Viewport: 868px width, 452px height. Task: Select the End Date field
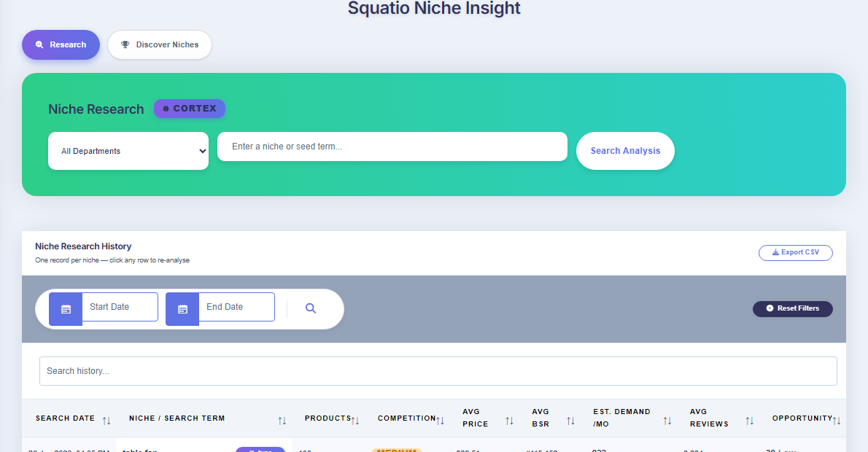(x=236, y=307)
